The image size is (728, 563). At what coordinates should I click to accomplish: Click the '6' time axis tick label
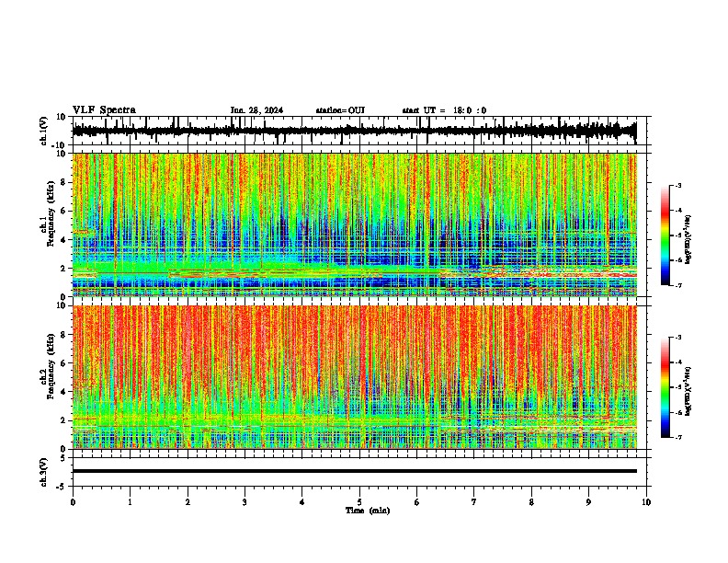pyautogui.click(x=417, y=502)
